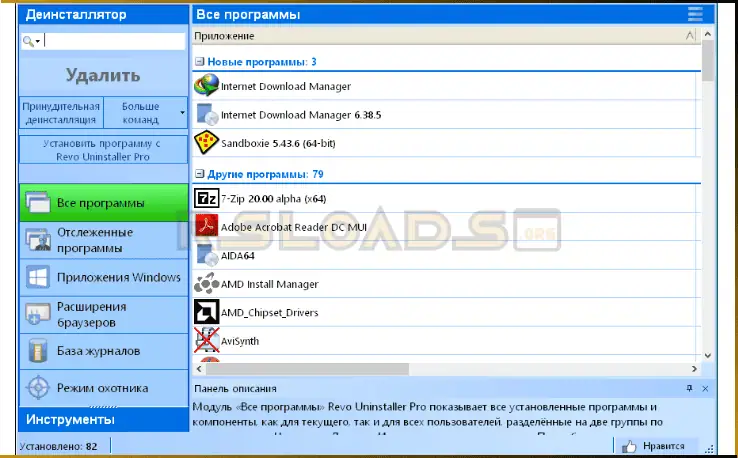Click the horizontal scrollbar right arrow
Viewport: 738px width, 458px height.
point(694,369)
